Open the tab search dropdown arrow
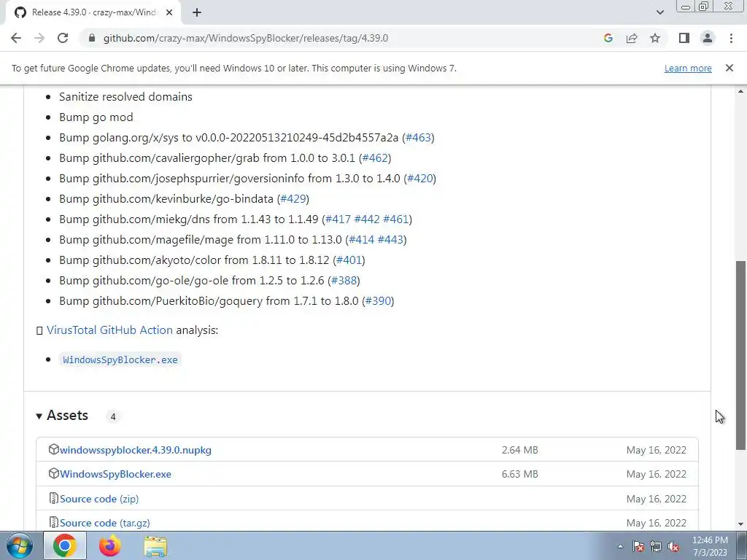Image resolution: width=747 pixels, height=560 pixels. tap(659, 12)
